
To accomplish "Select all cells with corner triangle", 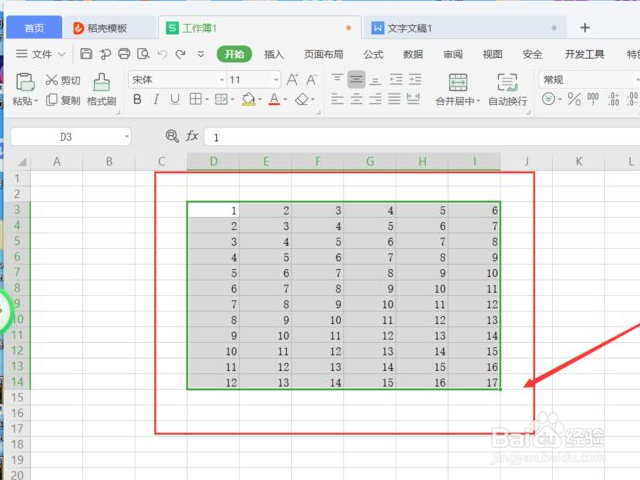I will [x=22, y=162].
